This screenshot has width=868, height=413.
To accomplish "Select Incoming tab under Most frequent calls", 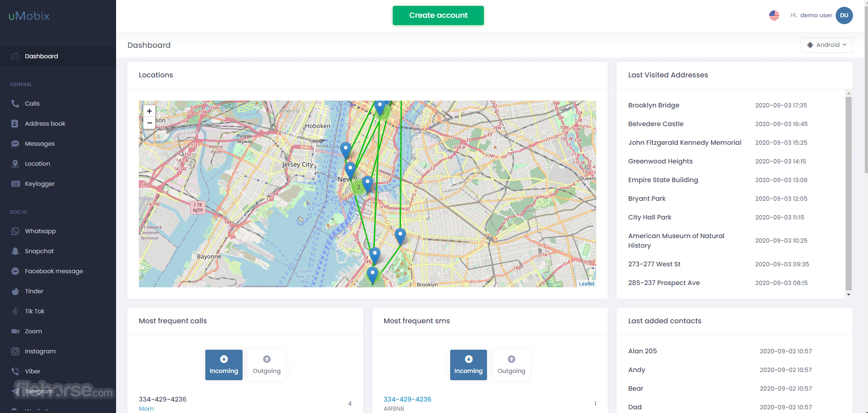I will pyautogui.click(x=224, y=365).
